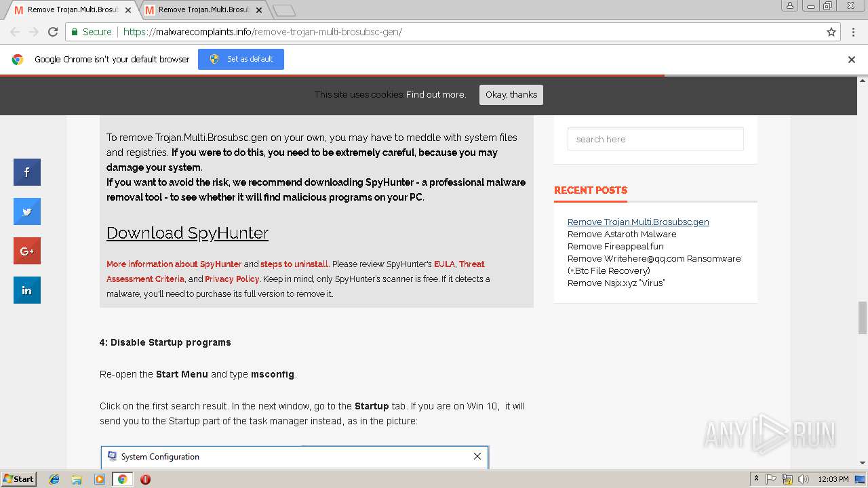Click the RECENT POSTS heading
This screenshot has width=868, height=488.
591,190
